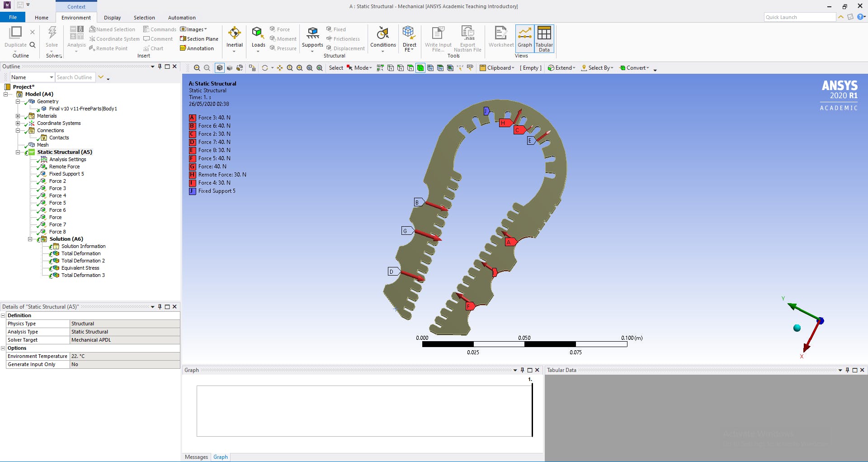Insert a Pressure load
The width and height of the screenshot is (868, 462).
pyautogui.click(x=283, y=48)
